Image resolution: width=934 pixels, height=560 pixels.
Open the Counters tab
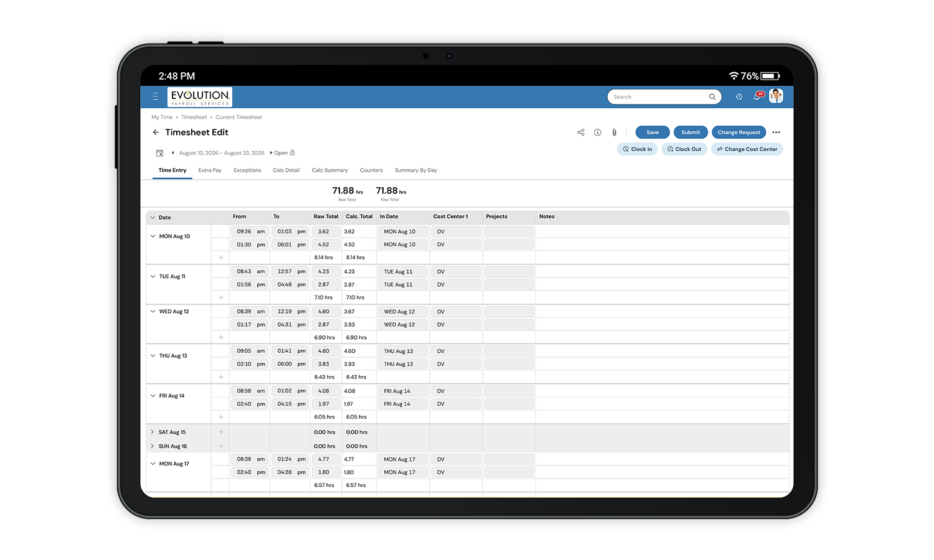pos(371,170)
